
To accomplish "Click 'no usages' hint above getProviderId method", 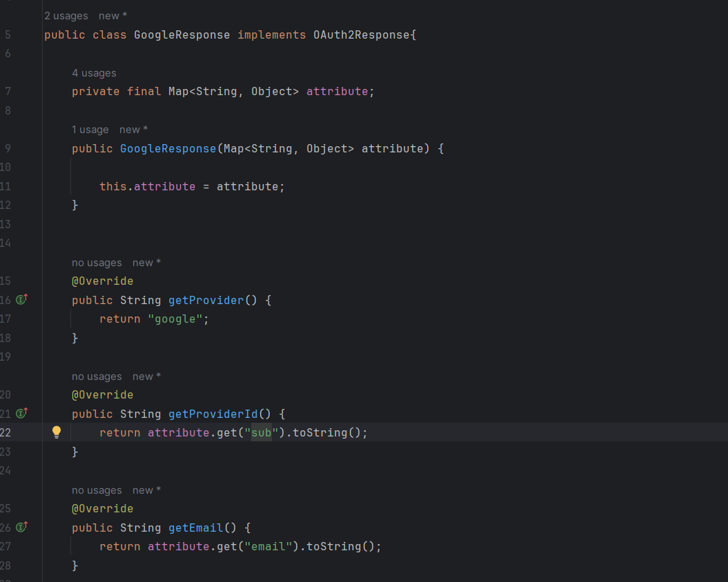I will point(97,377).
